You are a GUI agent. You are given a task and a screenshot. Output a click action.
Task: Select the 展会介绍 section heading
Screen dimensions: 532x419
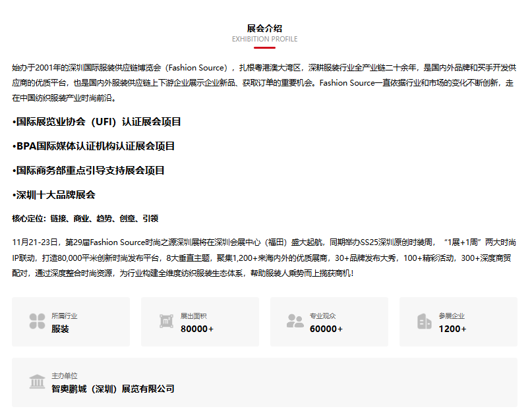[x=264, y=28]
